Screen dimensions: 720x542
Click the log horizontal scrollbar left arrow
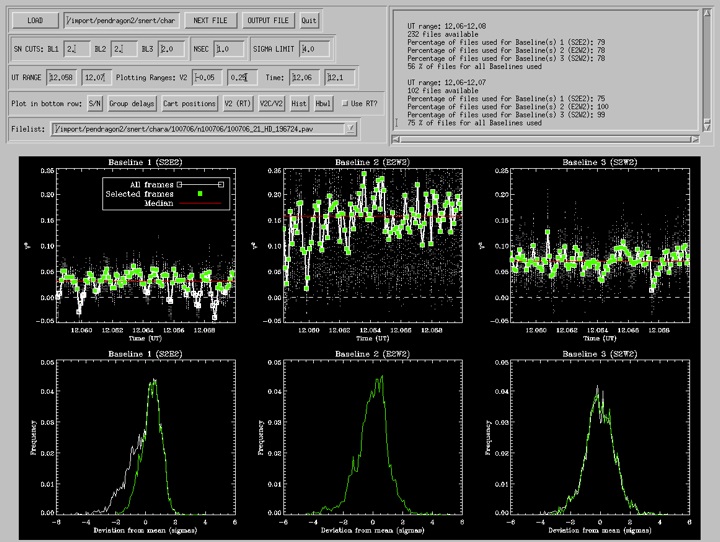tap(396, 139)
